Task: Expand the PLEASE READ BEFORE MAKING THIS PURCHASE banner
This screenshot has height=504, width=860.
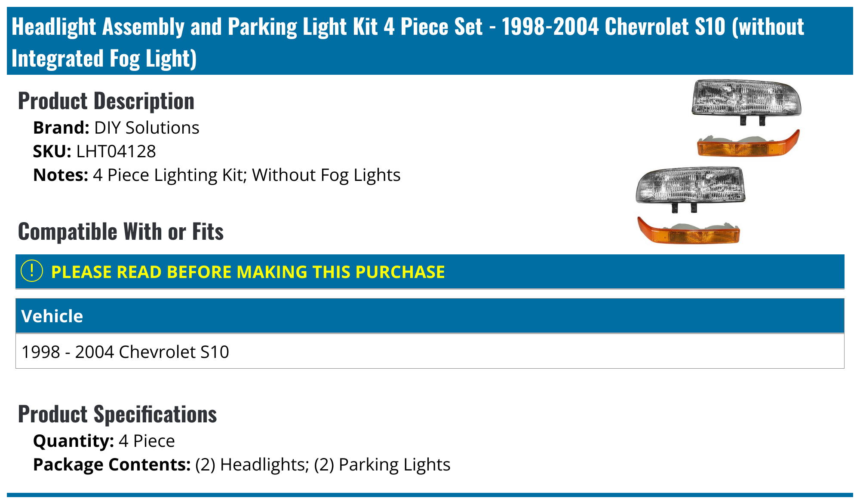Action: (x=248, y=272)
